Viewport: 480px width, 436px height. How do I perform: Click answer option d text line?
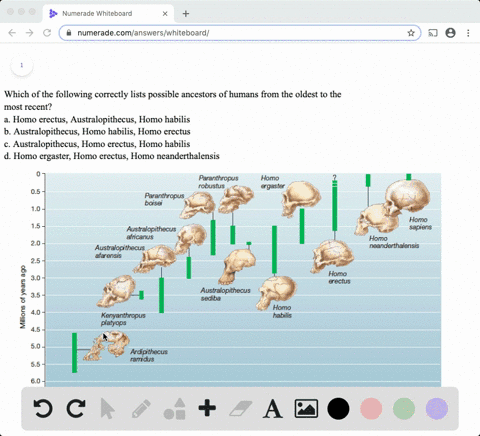click(x=112, y=156)
